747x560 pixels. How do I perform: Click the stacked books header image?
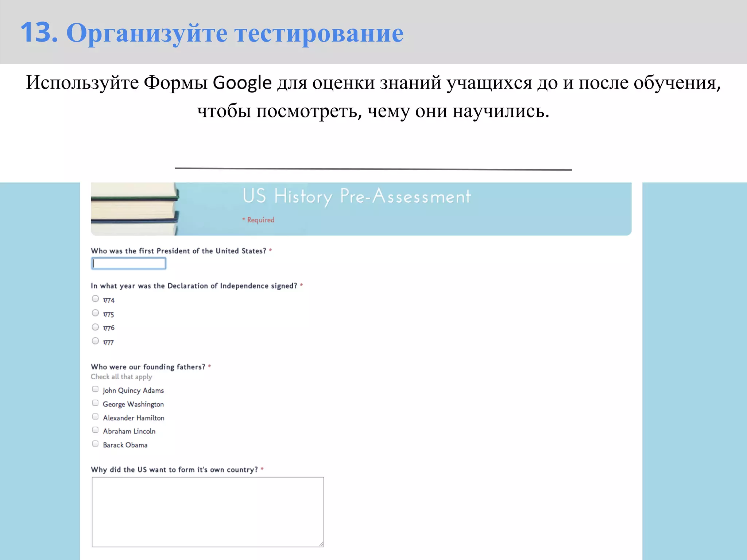pyautogui.click(x=135, y=209)
